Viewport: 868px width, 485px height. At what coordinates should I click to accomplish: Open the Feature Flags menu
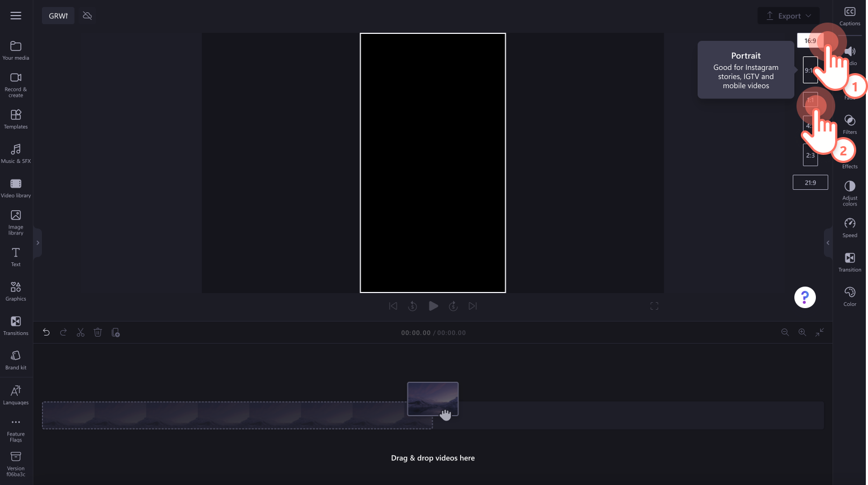(16, 430)
